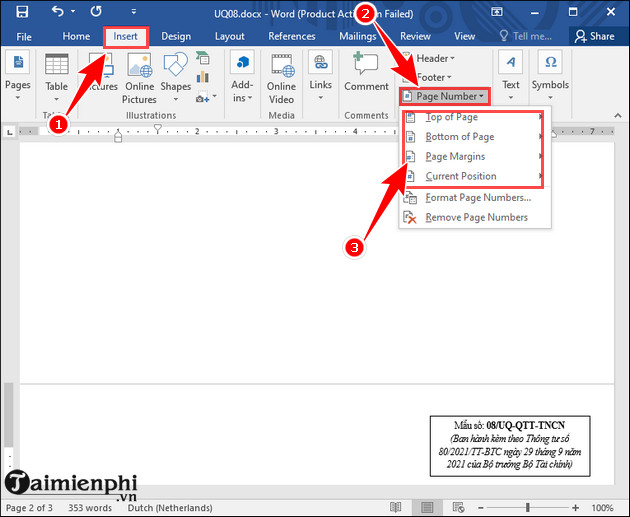Click the tab selector at ruler's left

point(10,131)
